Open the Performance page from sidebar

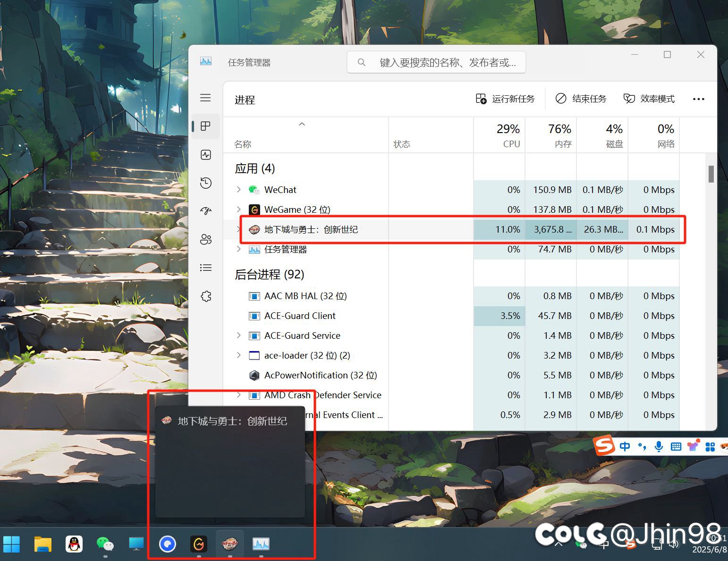[206, 155]
